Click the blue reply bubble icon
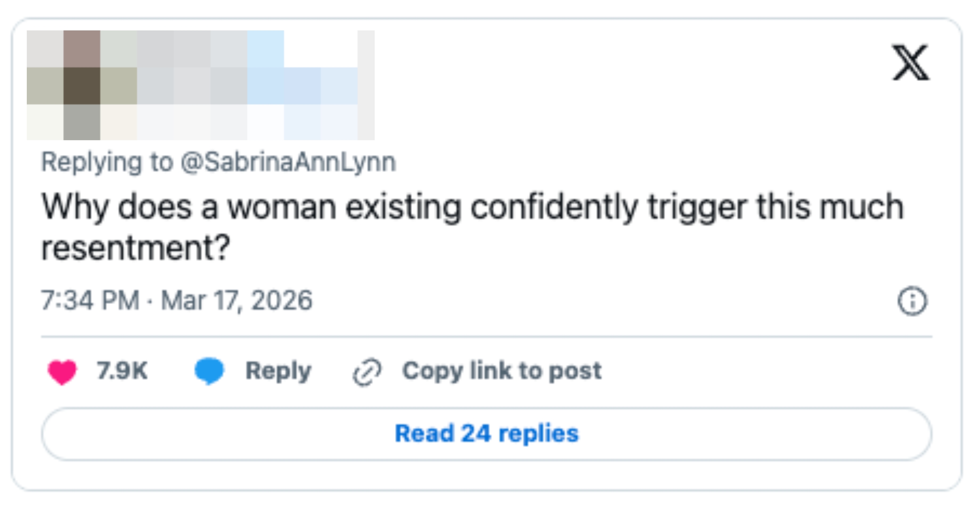980x511 pixels. coord(209,370)
